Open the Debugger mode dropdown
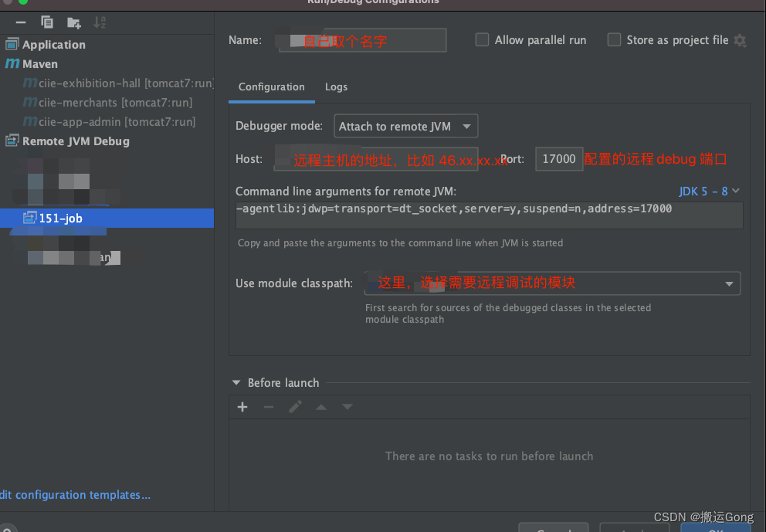Screen dimensions: 766x532 point(405,126)
